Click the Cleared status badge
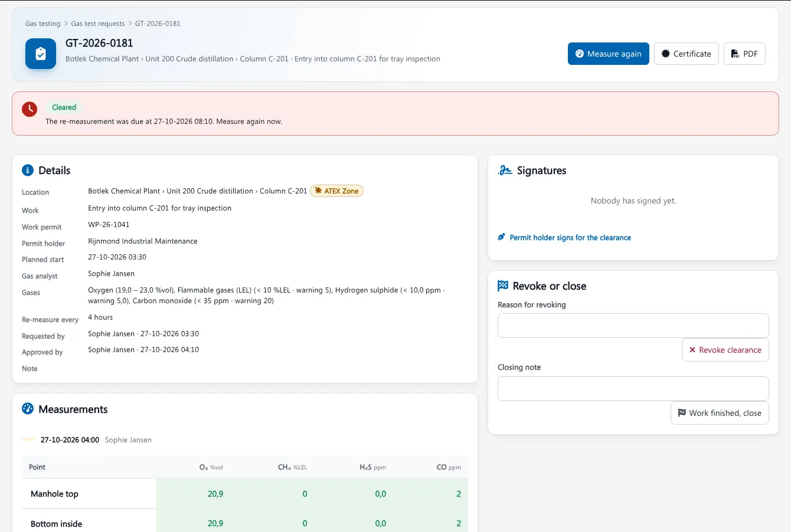This screenshot has height=532, width=791. click(x=64, y=107)
